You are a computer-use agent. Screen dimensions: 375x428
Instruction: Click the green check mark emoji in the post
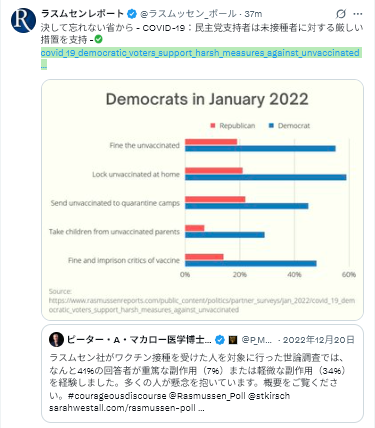click(98, 39)
